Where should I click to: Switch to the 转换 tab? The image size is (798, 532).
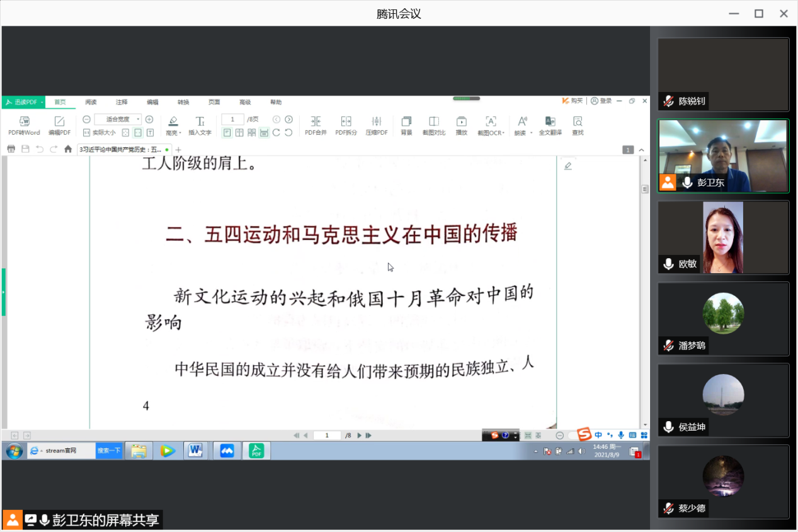point(183,102)
